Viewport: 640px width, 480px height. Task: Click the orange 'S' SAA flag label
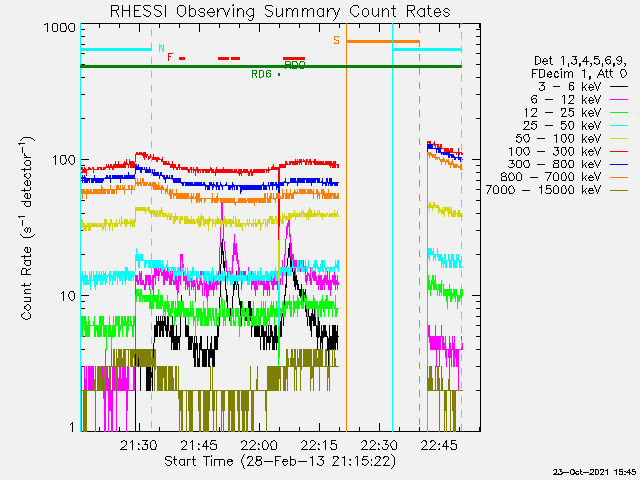(x=336, y=40)
